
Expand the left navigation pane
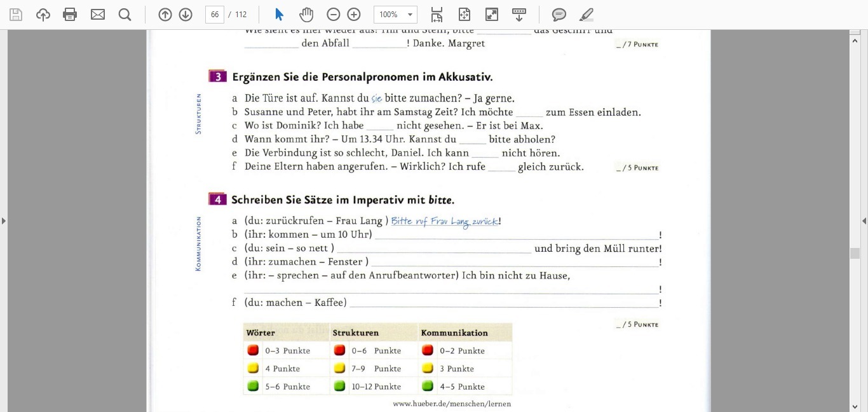[4, 221]
